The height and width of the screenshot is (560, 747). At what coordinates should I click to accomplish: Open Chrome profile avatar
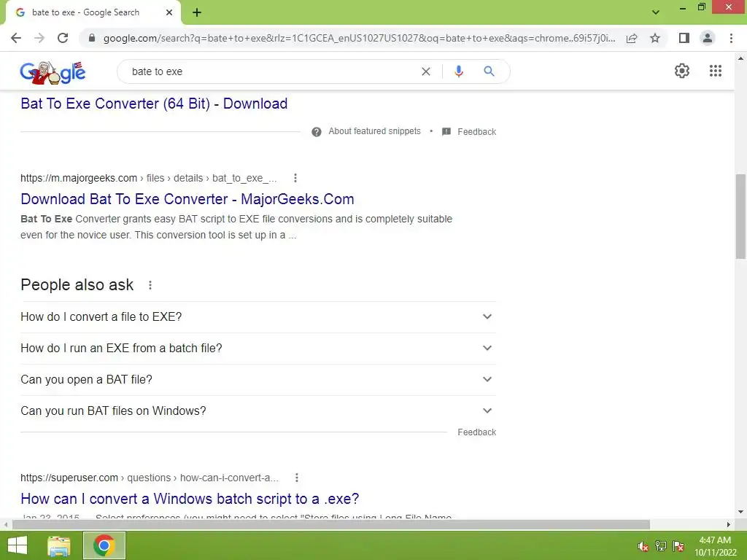(x=708, y=38)
